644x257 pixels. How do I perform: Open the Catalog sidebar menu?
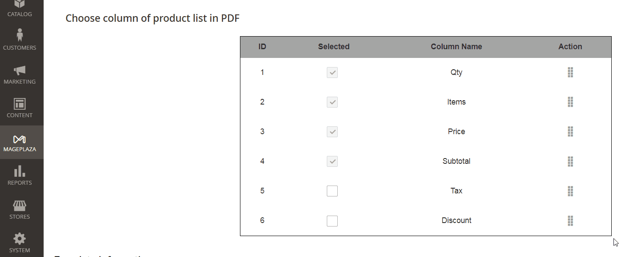pyautogui.click(x=20, y=9)
